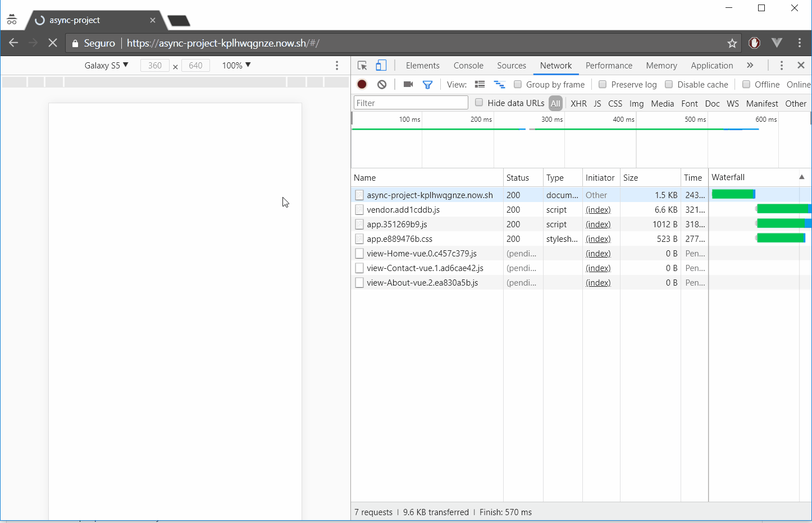Screen dimensions: 812x523
Task: Open the 100% zoom dropdown
Action: pos(236,65)
